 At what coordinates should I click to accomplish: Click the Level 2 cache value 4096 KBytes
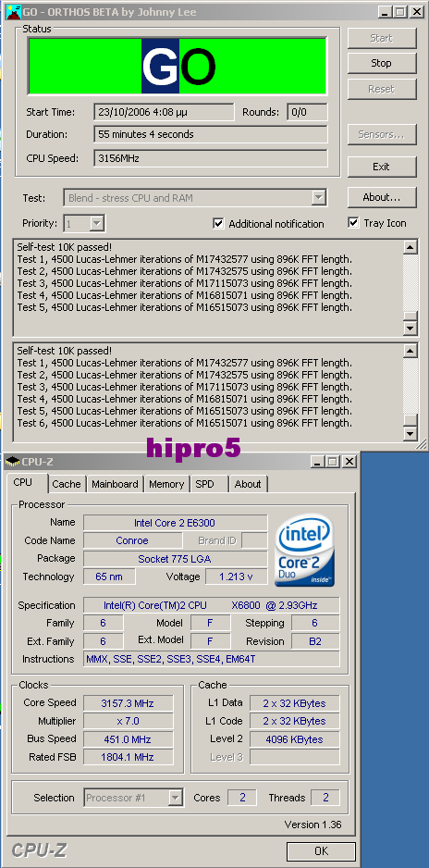coord(295,739)
